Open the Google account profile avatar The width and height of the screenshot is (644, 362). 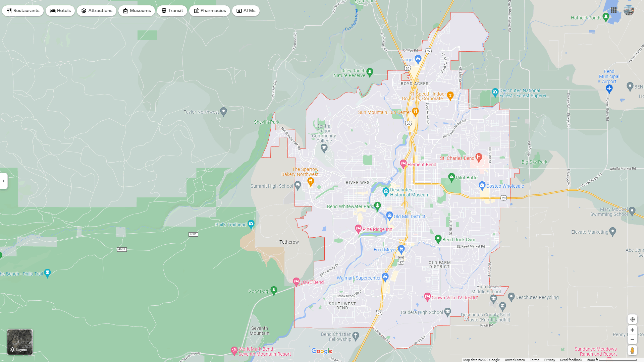pos(629,10)
